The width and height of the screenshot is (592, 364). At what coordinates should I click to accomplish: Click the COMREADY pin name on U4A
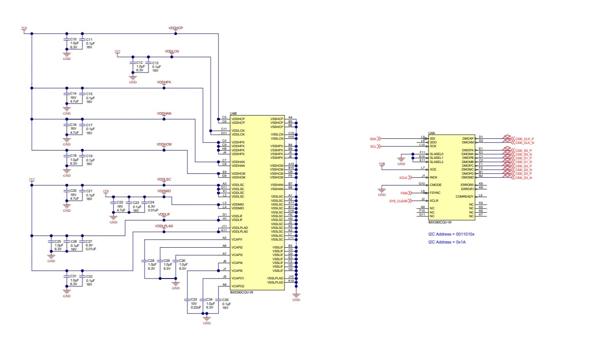tap(464, 196)
